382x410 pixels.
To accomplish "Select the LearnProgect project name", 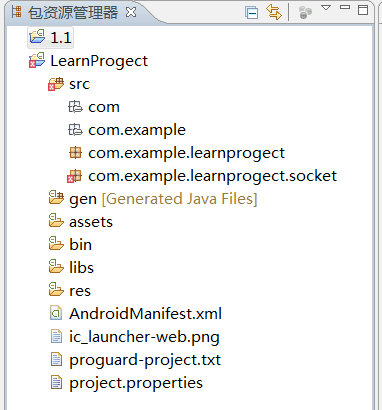I will [99, 61].
